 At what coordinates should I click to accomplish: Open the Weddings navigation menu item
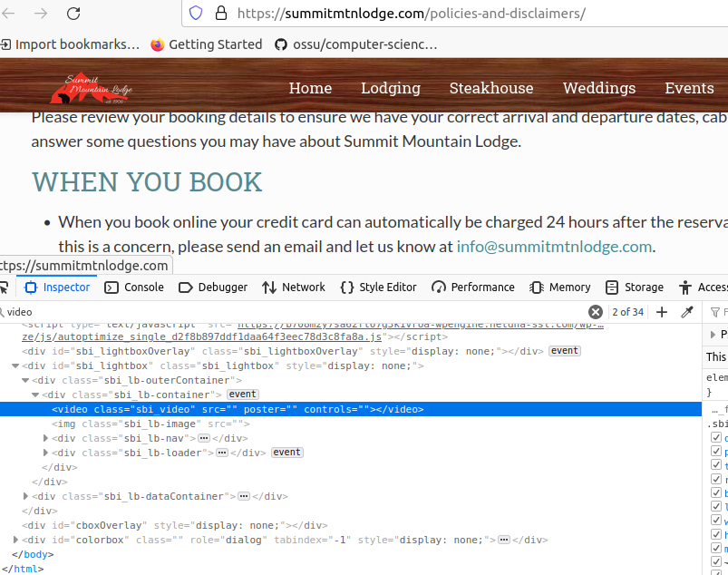pos(599,88)
